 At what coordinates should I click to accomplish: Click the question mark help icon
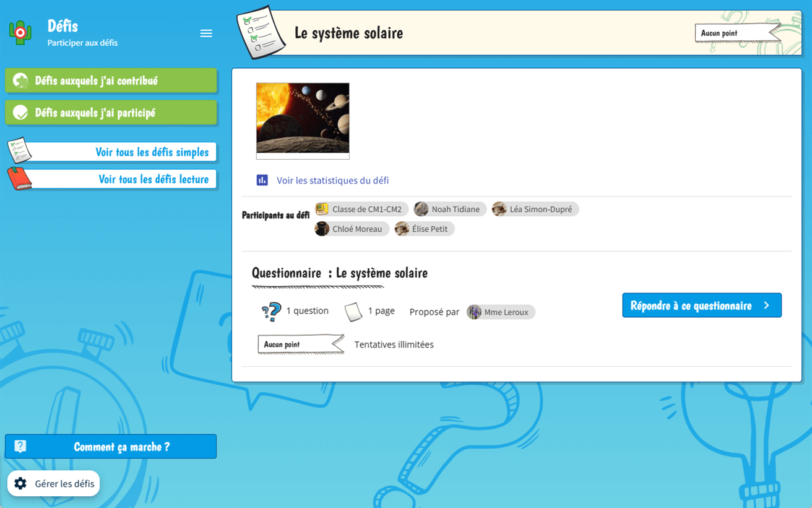(20, 447)
